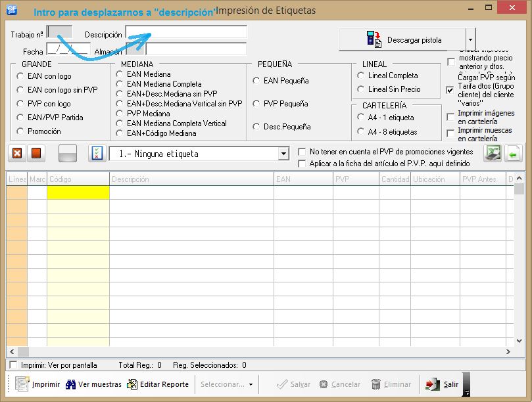Uncheck Cargar PVP según Tarifa dtos
The image size is (532, 402).
pos(450,90)
